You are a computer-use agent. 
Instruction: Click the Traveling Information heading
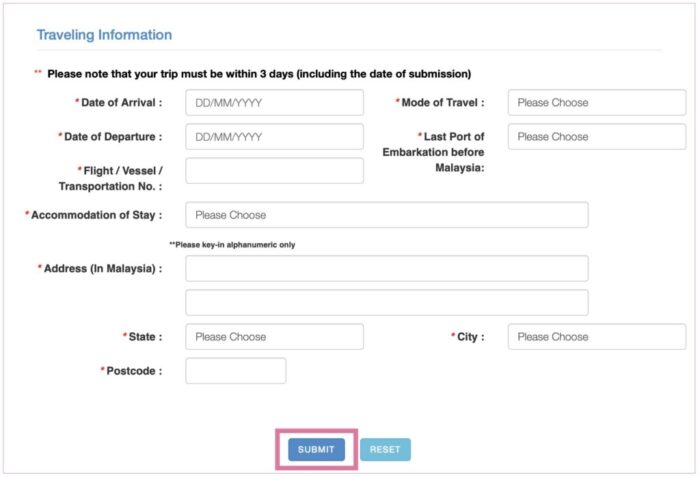point(104,35)
